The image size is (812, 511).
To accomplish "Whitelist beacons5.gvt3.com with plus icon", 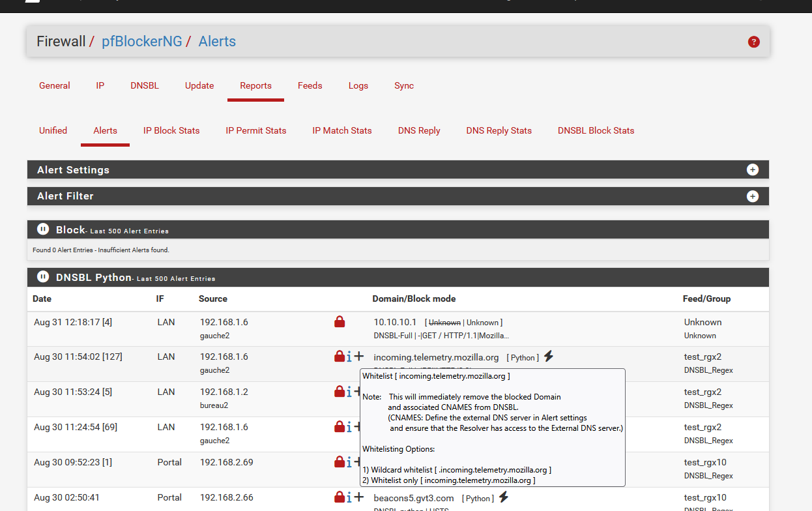I will point(359,497).
